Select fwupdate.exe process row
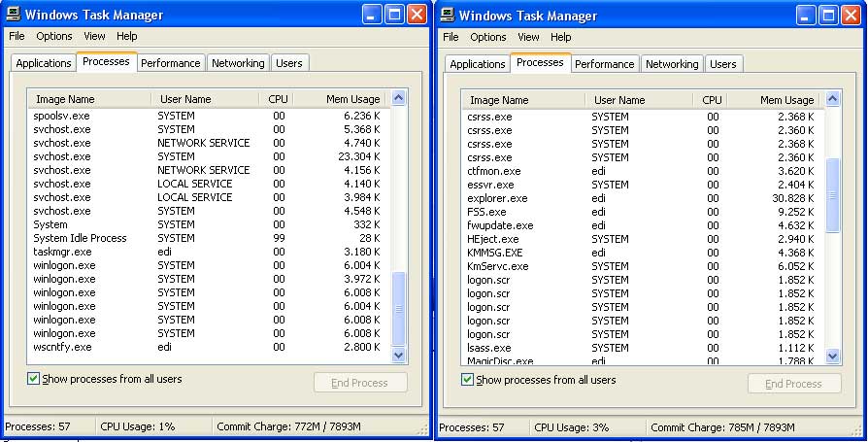The width and height of the screenshot is (868, 442). pyautogui.click(x=644, y=225)
